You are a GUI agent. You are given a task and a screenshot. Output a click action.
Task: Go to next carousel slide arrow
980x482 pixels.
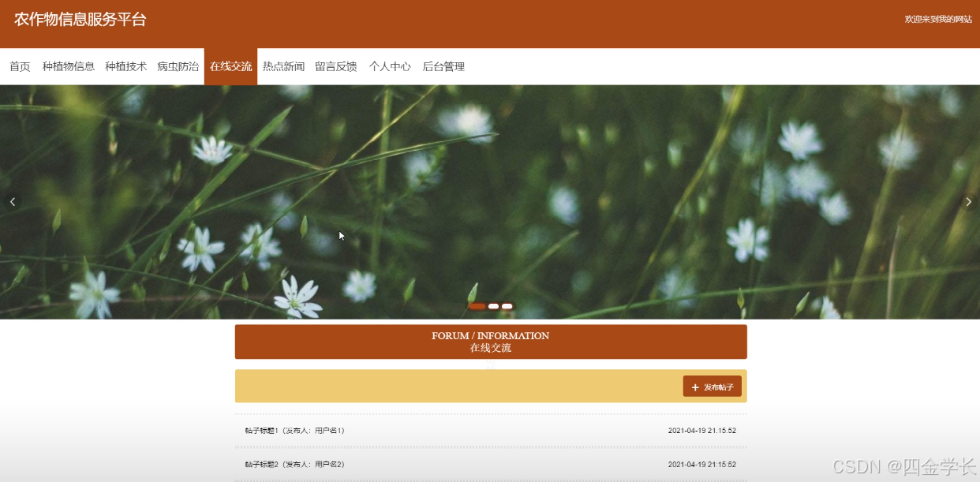pos(968,202)
